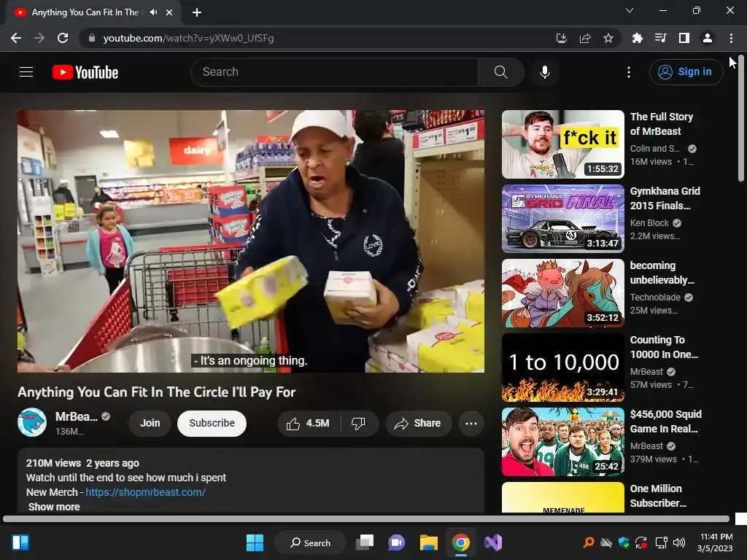Open $456,000 Squid Game title link
Screen dimensions: 747x560
click(666, 421)
